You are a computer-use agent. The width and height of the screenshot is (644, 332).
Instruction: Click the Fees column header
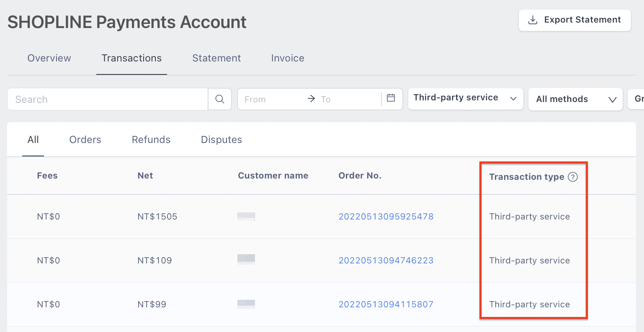(47, 176)
